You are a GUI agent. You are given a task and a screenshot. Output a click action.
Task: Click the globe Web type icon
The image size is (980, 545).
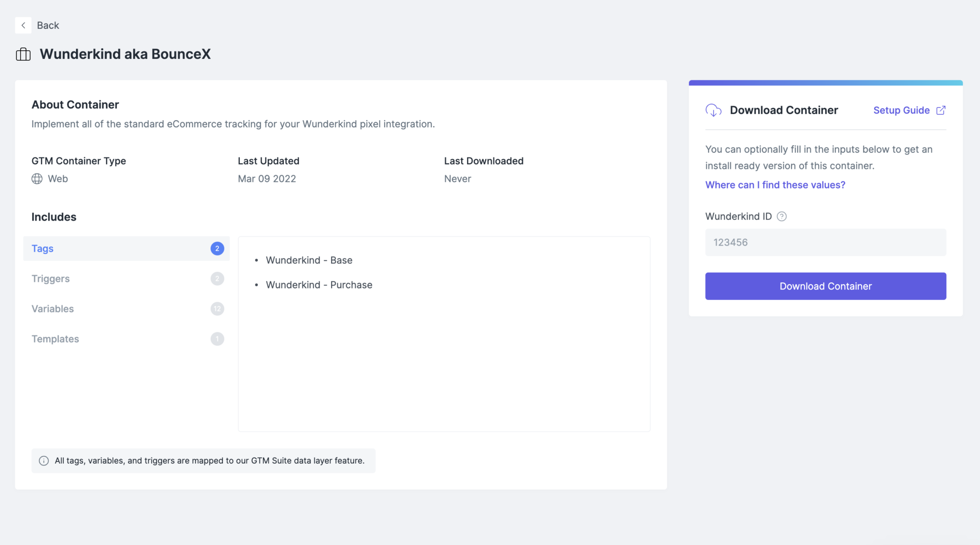point(37,179)
